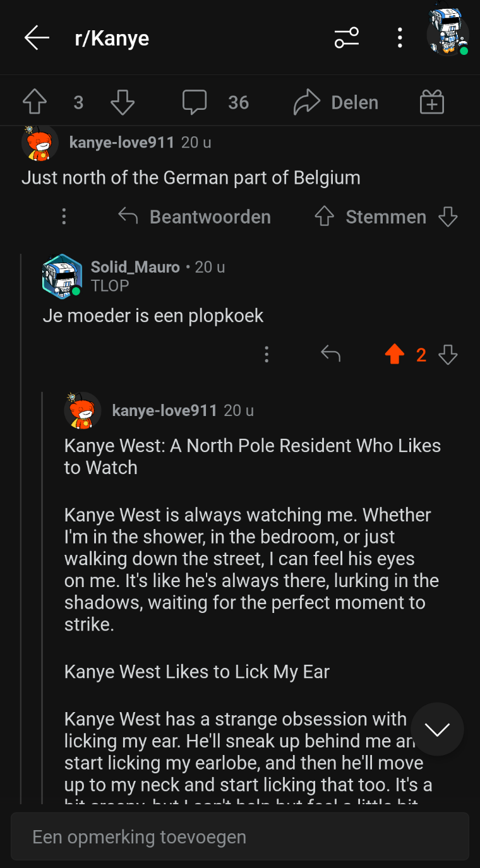Downvote the post
The width and height of the screenshot is (480, 868).
pos(123,102)
